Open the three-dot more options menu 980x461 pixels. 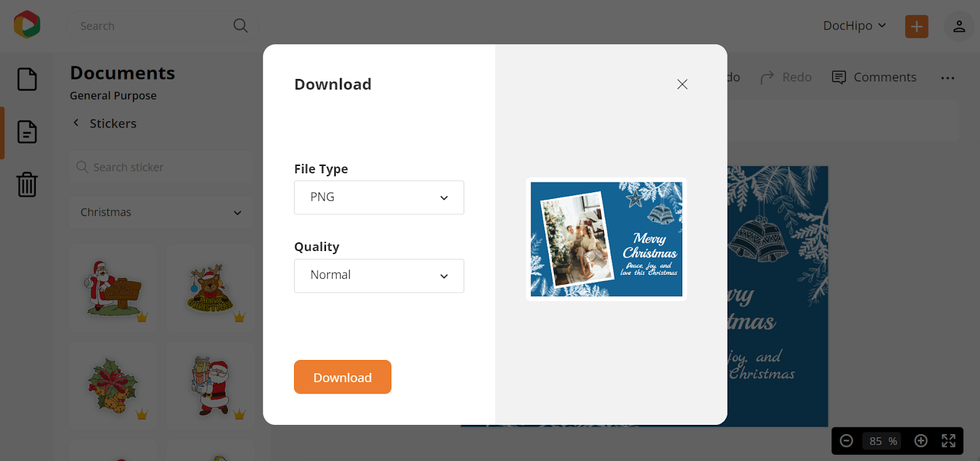tap(948, 78)
